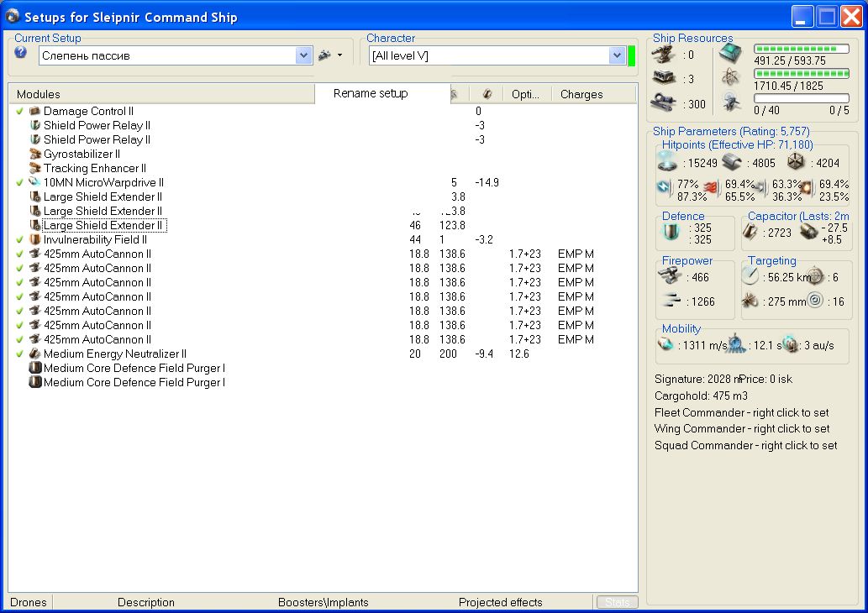
Task: Click the powergrid icon in Ship Resources
Action: point(729,78)
